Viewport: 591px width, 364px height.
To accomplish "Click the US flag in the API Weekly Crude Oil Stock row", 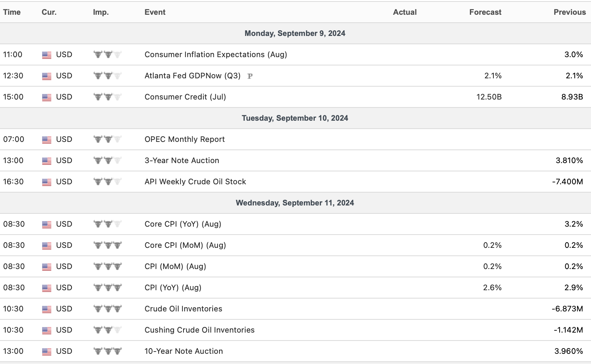I will 47,182.
